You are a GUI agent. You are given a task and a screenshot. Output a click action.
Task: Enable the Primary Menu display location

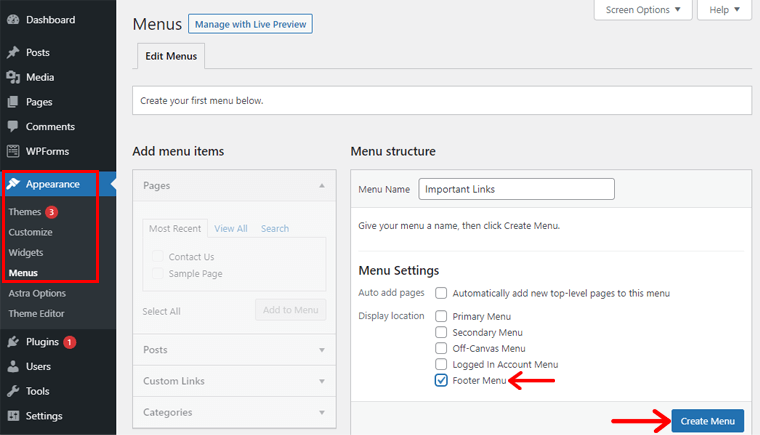[441, 316]
